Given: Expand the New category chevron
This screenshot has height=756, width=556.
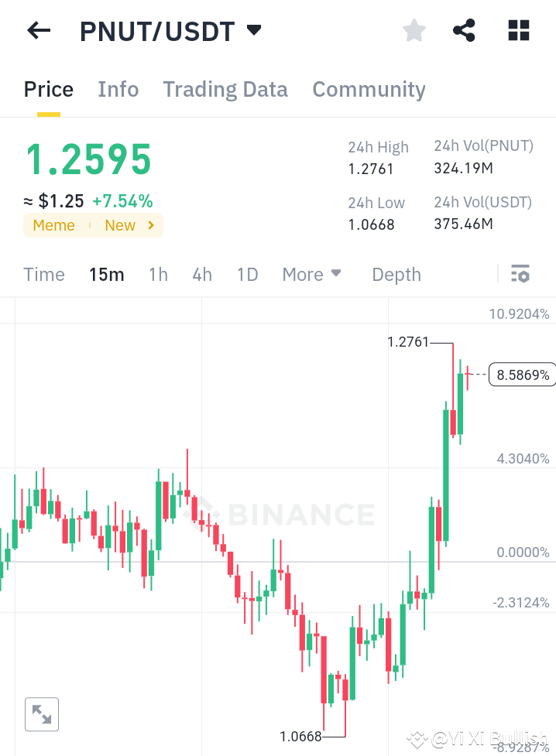Looking at the screenshot, I should click(x=152, y=225).
